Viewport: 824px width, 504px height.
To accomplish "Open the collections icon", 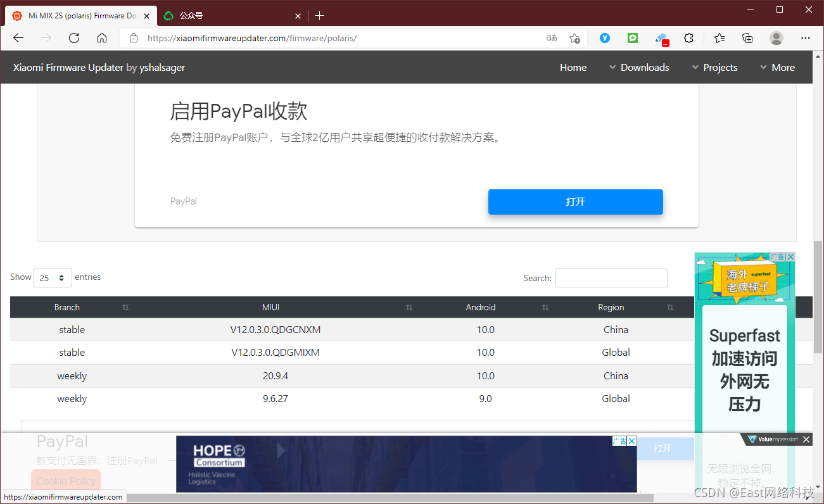I will (747, 38).
